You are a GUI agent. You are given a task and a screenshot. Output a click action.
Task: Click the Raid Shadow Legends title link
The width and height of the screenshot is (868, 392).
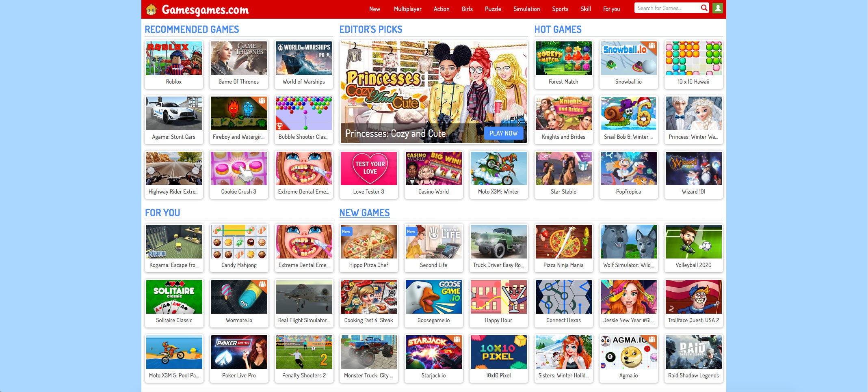(693, 375)
